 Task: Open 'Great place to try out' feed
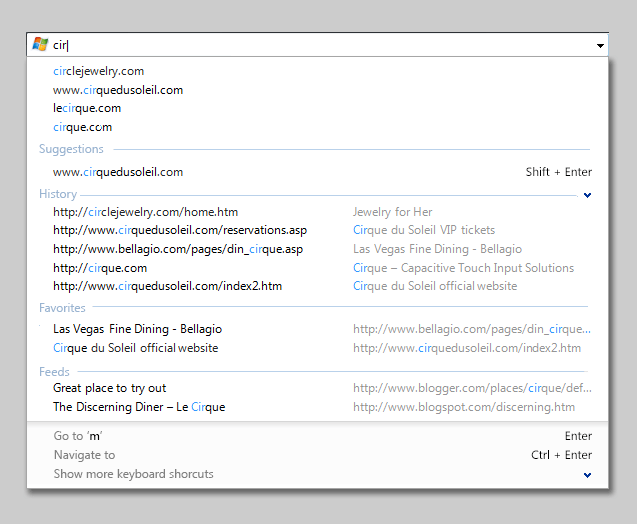pos(110,388)
